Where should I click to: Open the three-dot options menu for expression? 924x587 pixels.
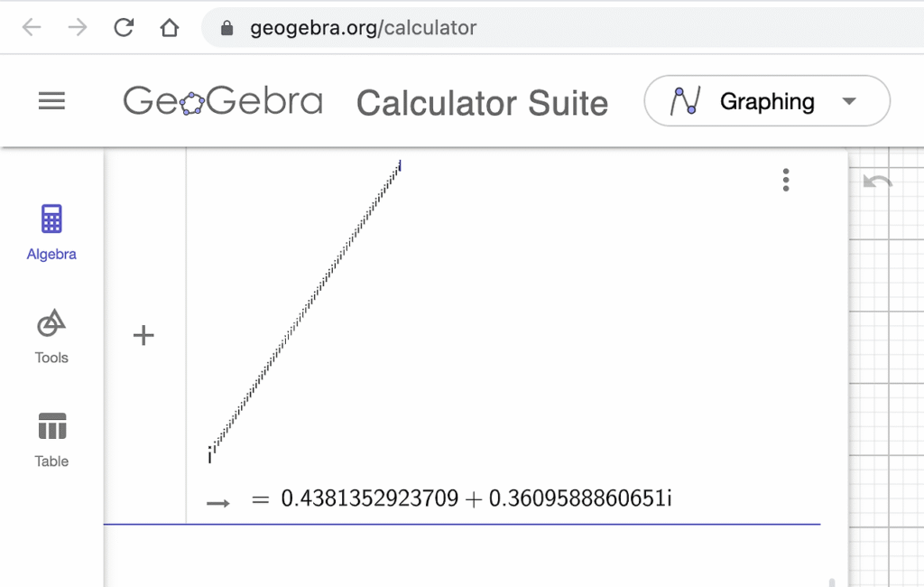click(x=786, y=180)
